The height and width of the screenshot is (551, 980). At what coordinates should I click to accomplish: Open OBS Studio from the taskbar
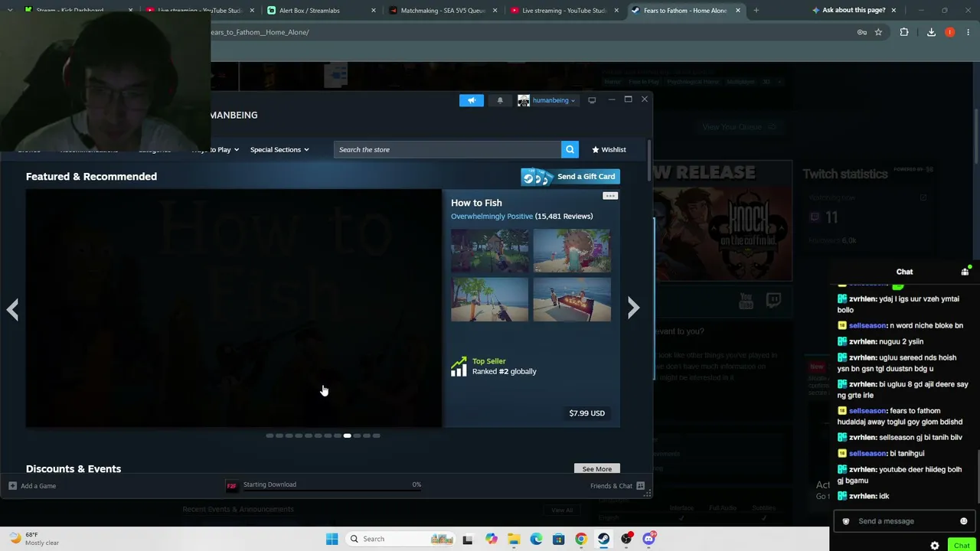(x=626, y=539)
